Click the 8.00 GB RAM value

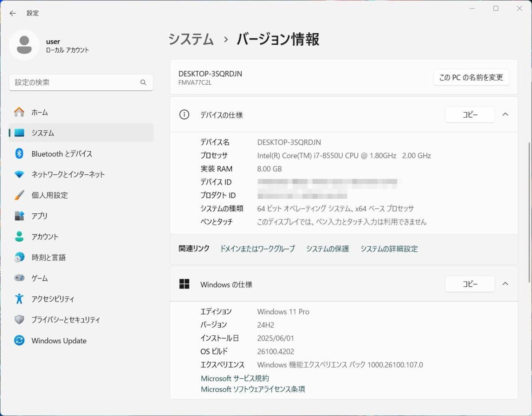(270, 169)
